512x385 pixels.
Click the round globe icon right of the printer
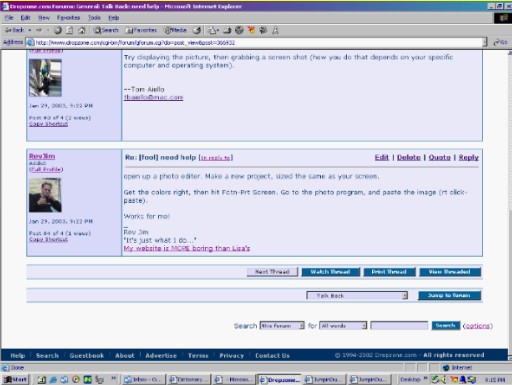click(x=239, y=30)
